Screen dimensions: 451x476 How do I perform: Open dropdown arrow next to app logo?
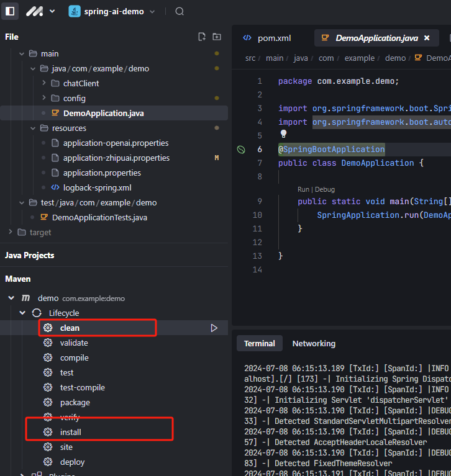point(52,11)
